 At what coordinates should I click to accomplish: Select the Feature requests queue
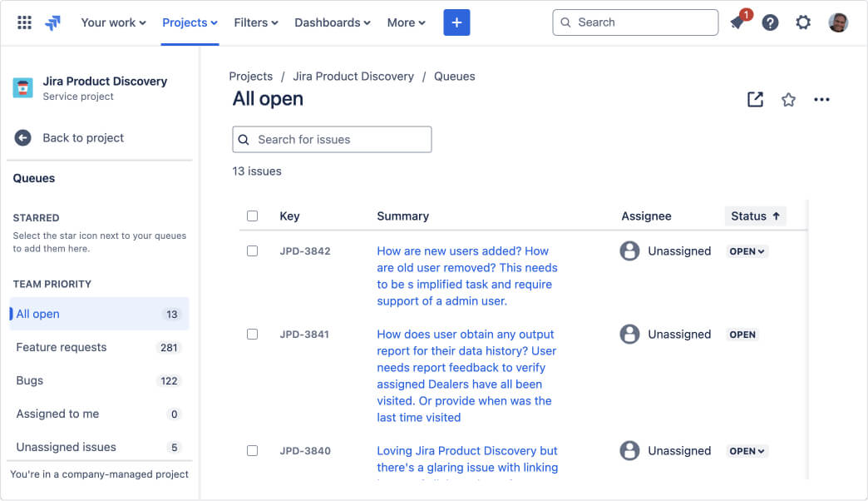click(62, 347)
